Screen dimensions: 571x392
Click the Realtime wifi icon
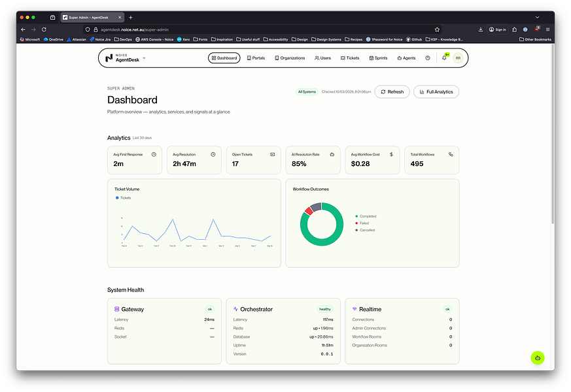(355, 309)
